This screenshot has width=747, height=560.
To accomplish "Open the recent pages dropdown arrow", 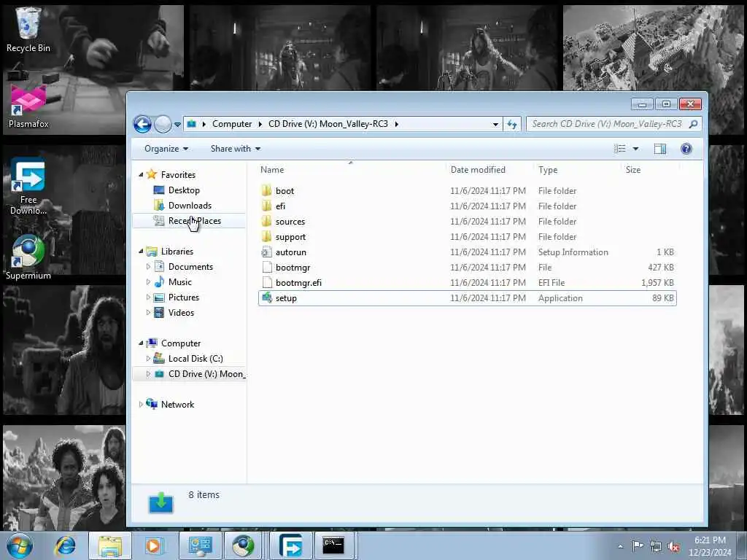I will point(177,124).
